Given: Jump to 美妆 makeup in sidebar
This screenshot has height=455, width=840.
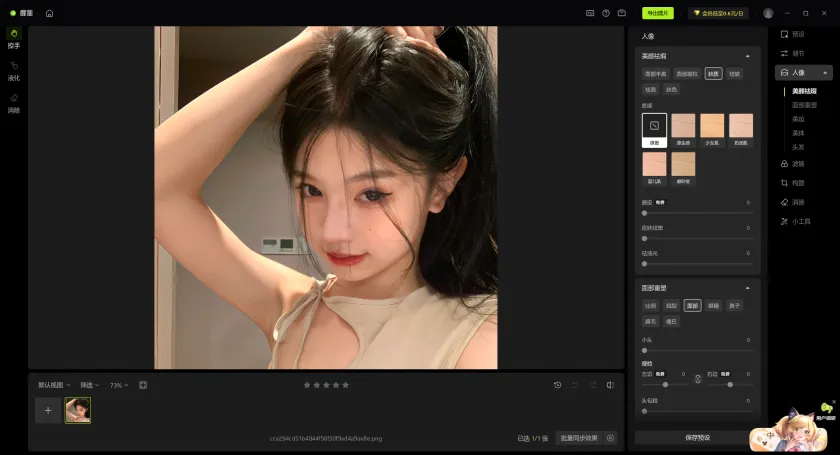Looking at the screenshot, I should [798, 119].
